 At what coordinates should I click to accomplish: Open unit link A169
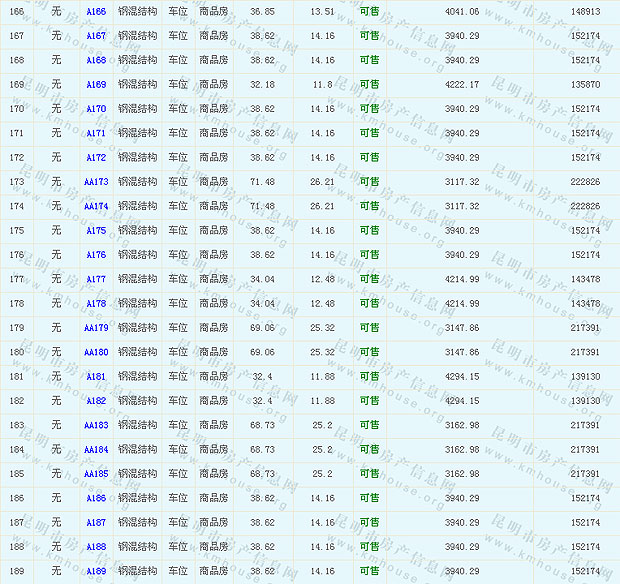click(96, 85)
